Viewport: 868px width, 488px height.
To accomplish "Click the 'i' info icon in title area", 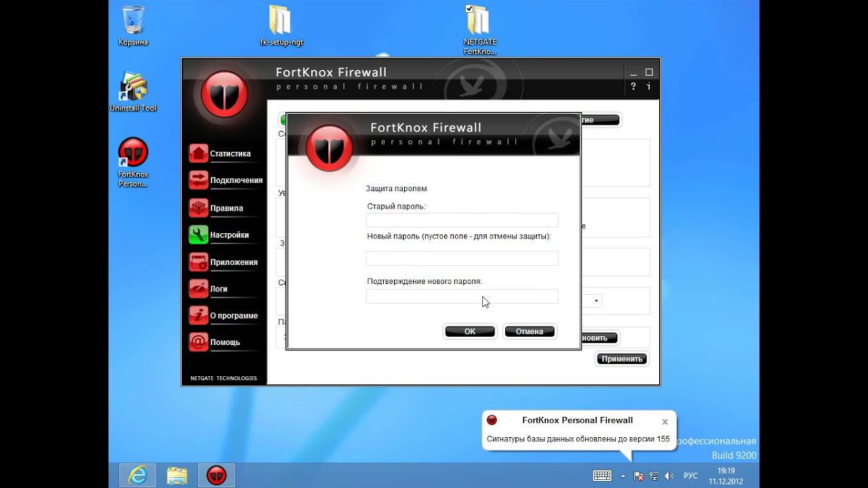I will (x=649, y=87).
